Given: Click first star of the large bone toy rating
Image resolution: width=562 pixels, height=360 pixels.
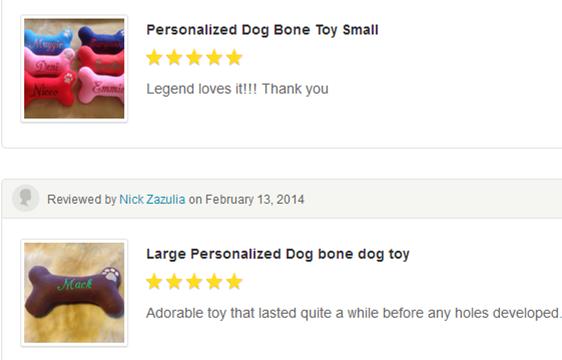Looking at the screenshot, I should [154, 281].
